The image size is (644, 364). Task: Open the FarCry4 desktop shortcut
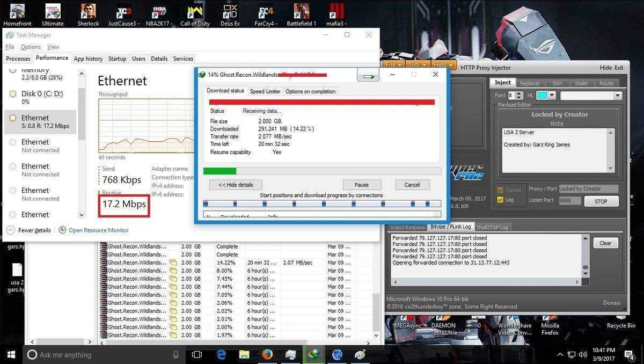tap(266, 14)
